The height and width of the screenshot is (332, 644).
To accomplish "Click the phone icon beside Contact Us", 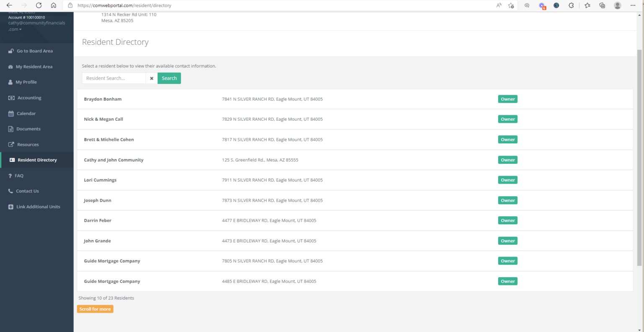I will tap(10, 191).
